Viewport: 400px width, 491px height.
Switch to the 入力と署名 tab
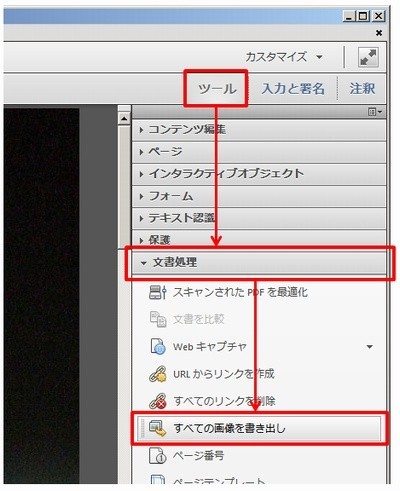293,89
